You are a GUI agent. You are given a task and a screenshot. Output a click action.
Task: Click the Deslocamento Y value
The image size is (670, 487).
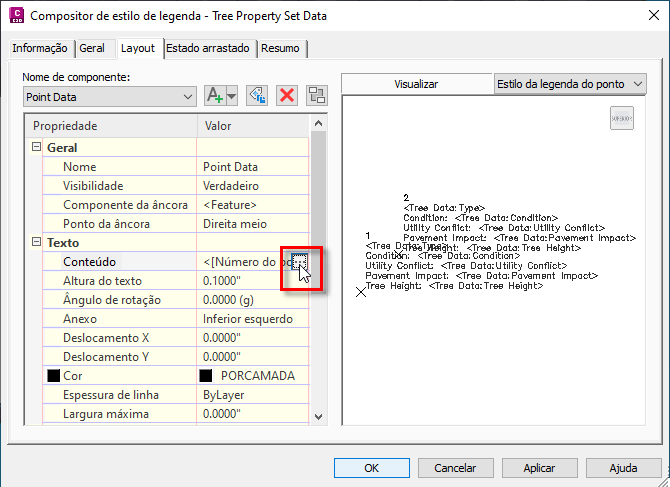[253, 357]
